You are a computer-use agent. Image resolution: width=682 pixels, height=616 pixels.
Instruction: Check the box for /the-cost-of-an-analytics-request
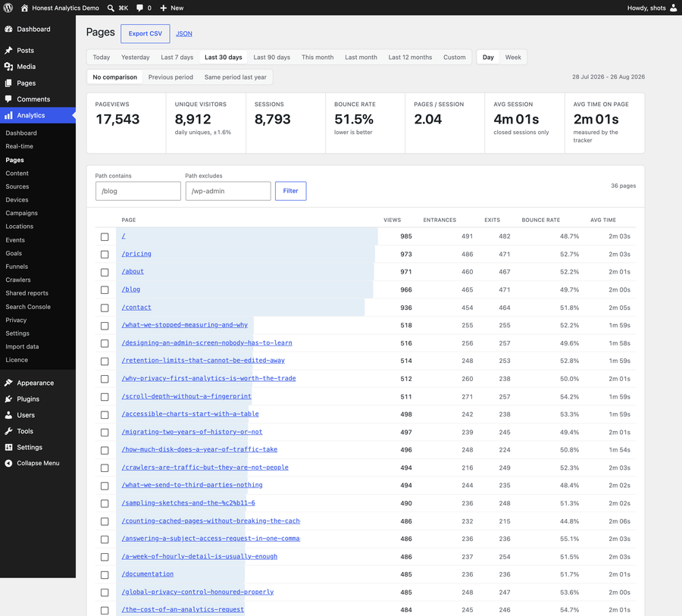105,611
